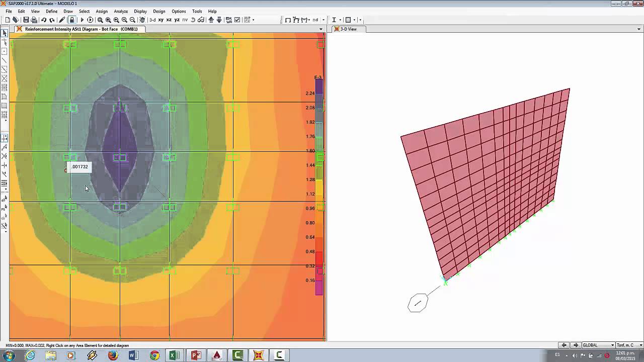
Task: Open Word from the Windows taskbar
Action: [x=133, y=355]
